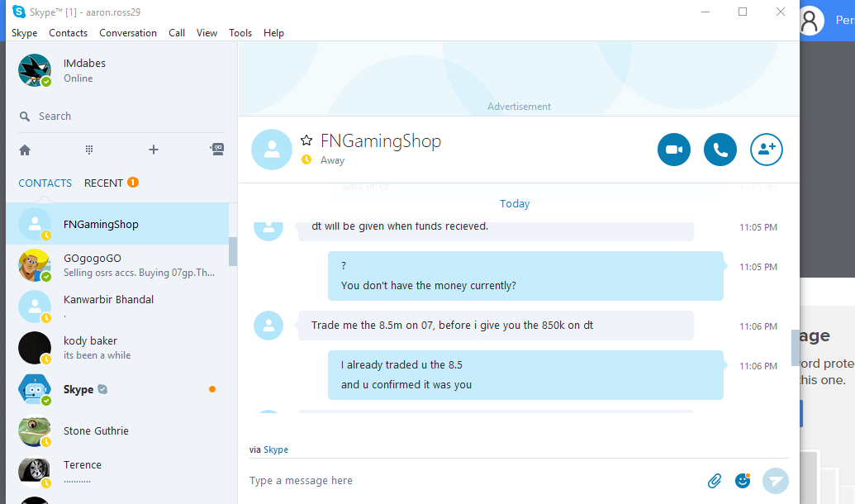This screenshot has width=855, height=504.
Task: Start a video call with FNGamingShop
Action: (x=674, y=150)
